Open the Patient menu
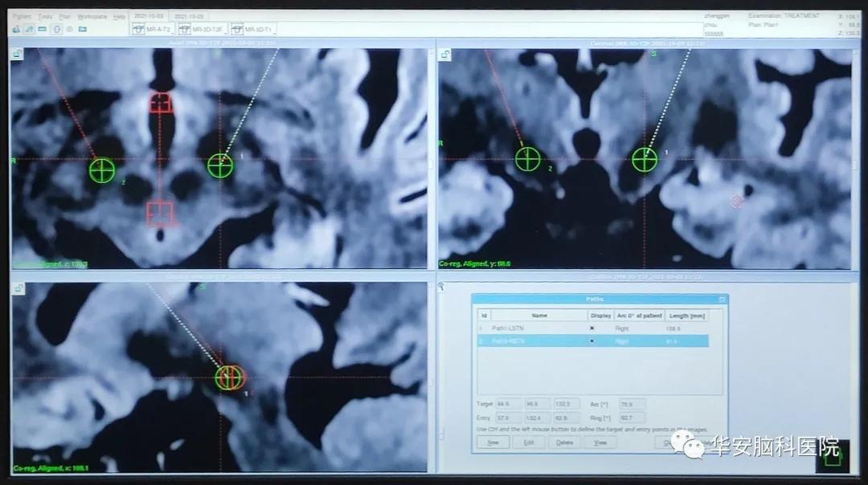Viewport: 868px width, 485px height. pyautogui.click(x=23, y=17)
